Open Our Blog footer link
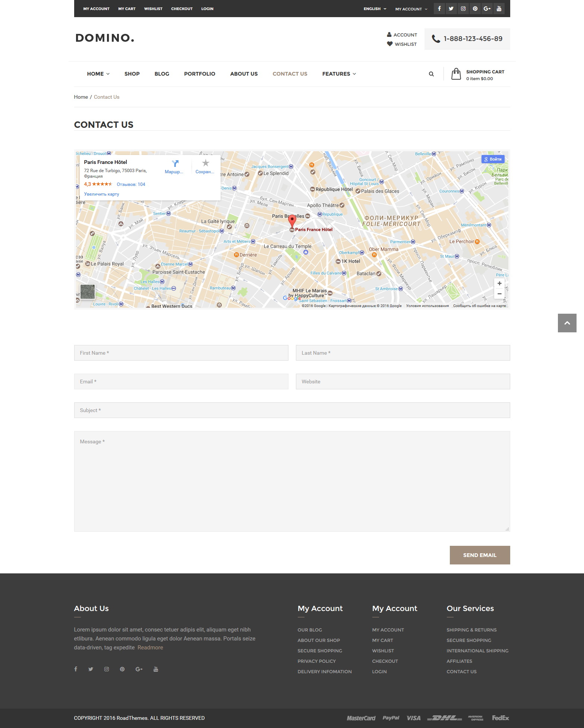Screen dimensions: 584x728 [310, 630]
